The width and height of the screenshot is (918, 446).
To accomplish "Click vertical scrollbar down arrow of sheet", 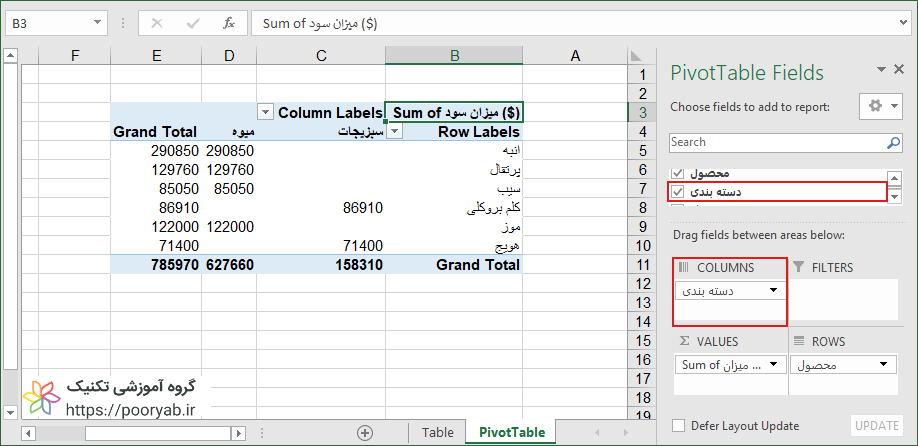I will [11, 411].
